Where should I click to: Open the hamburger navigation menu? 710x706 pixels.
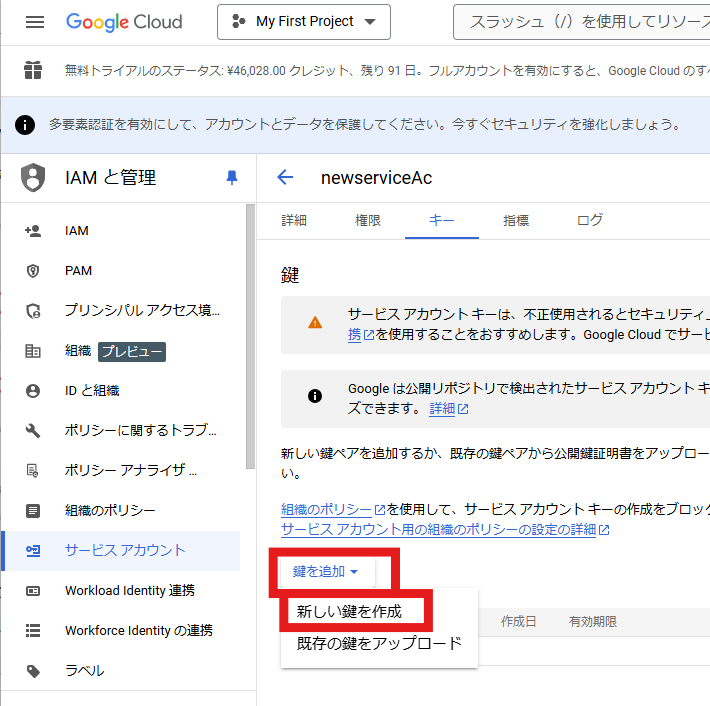[35, 22]
